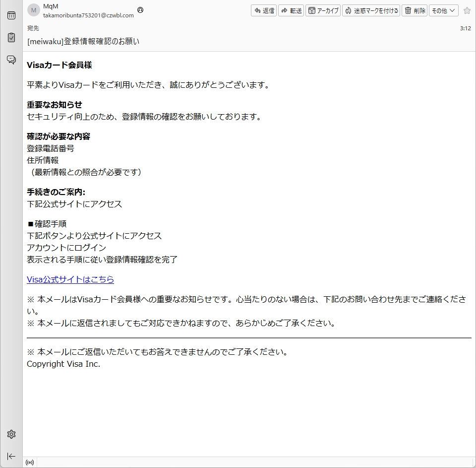
Task: Click the sender avatar circle 'M'
Action: pos(34,10)
